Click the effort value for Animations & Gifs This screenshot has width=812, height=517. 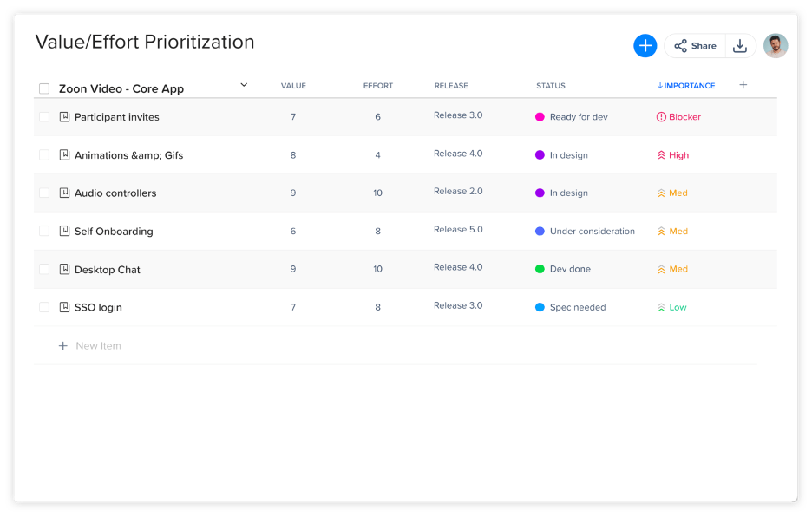coord(377,155)
